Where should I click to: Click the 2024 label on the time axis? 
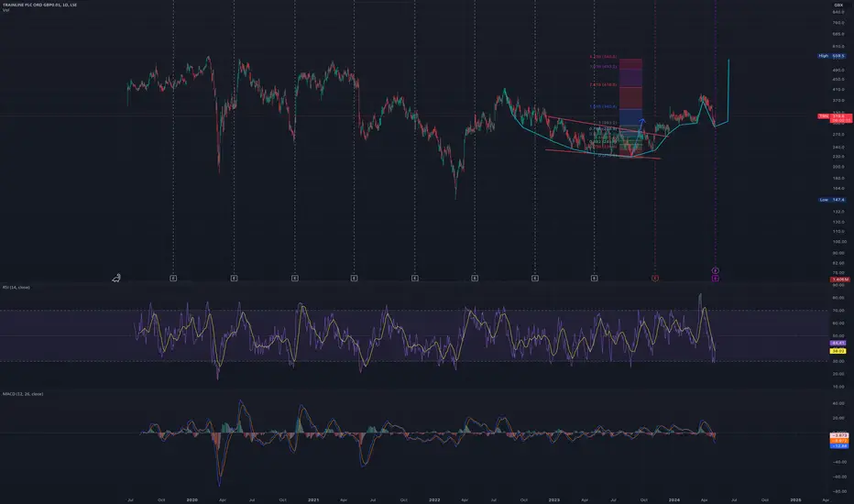click(x=674, y=499)
